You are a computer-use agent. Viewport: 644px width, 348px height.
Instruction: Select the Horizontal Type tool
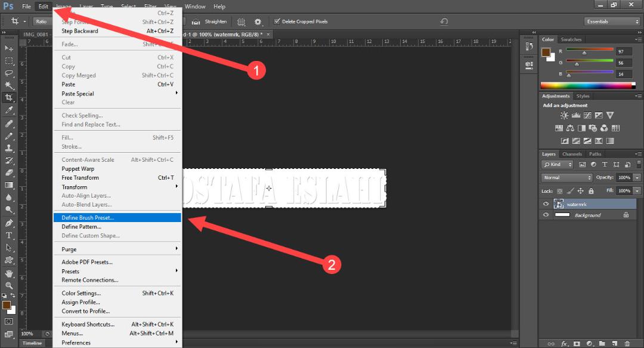[x=8, y=235]
